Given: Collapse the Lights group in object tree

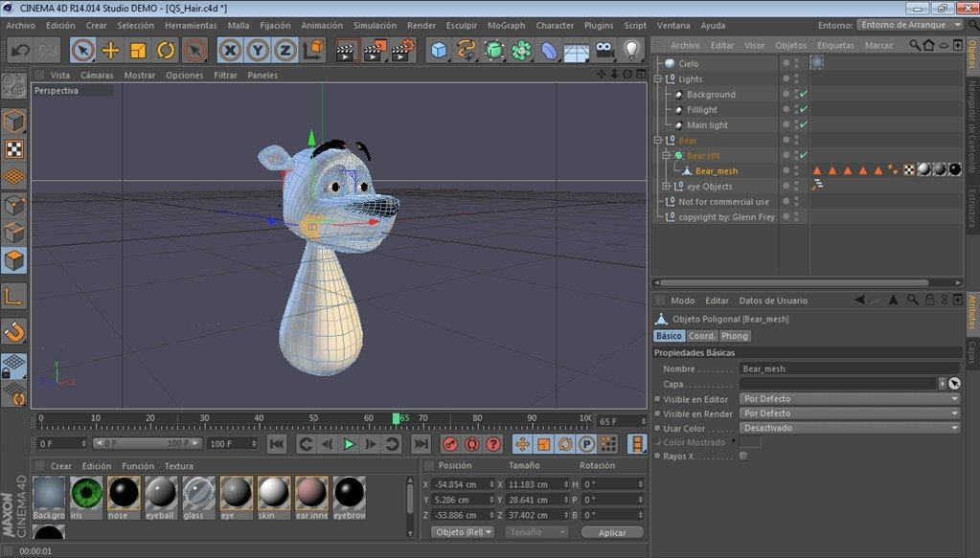Looking at the screenshot, I should (659, 79).
